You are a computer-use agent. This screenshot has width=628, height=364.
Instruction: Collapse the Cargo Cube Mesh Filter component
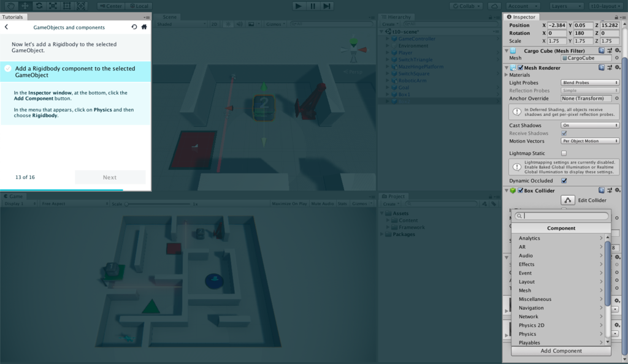507,51
